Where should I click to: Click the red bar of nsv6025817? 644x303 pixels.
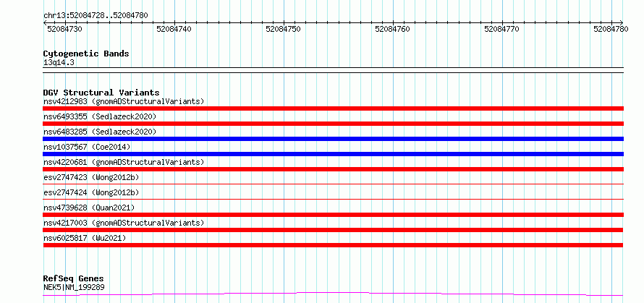[333, 245]
